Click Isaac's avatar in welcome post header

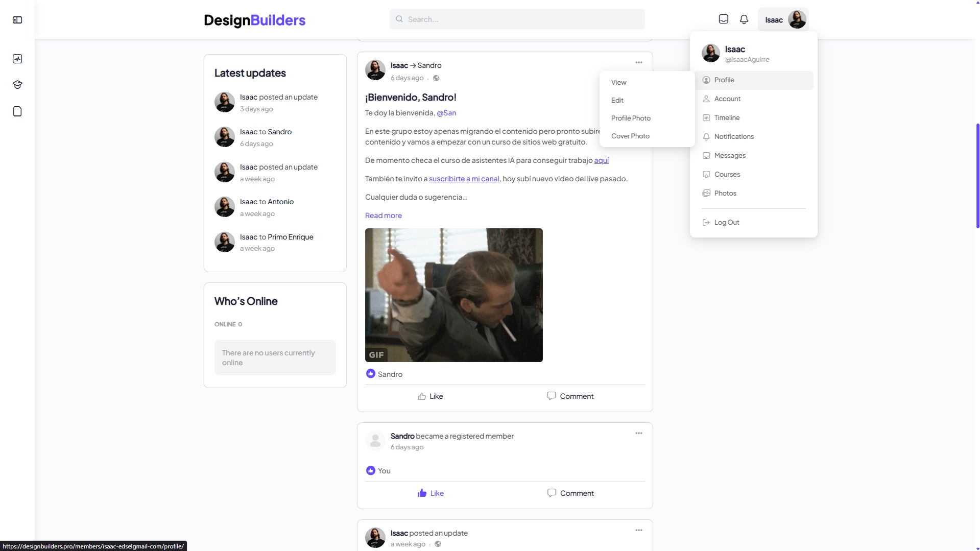[375, 70]
